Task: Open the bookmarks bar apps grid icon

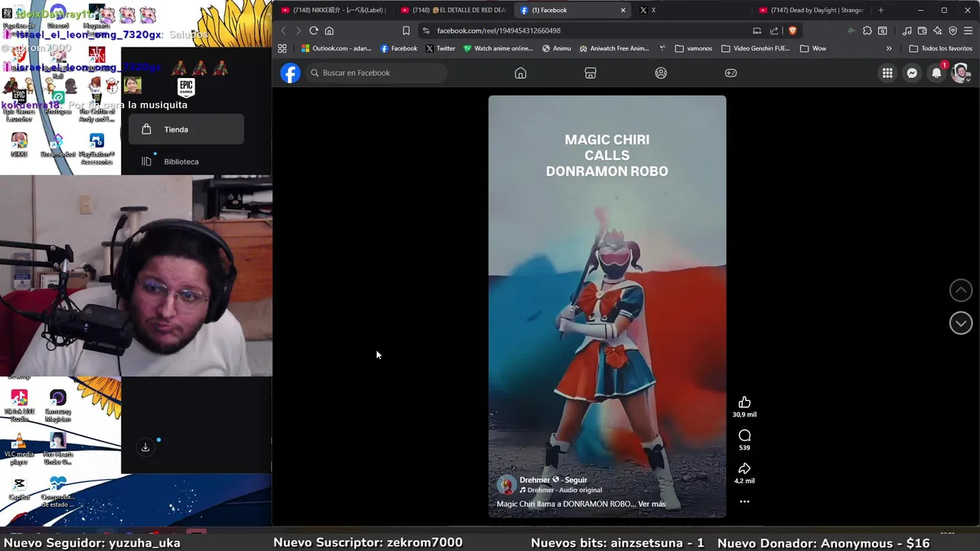Action: 283,48
